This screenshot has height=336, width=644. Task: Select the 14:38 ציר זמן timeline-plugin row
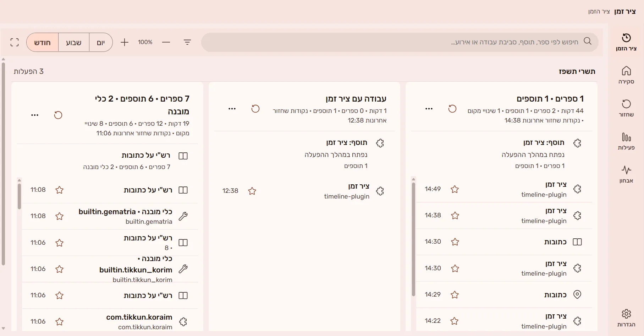pos(504,216)
